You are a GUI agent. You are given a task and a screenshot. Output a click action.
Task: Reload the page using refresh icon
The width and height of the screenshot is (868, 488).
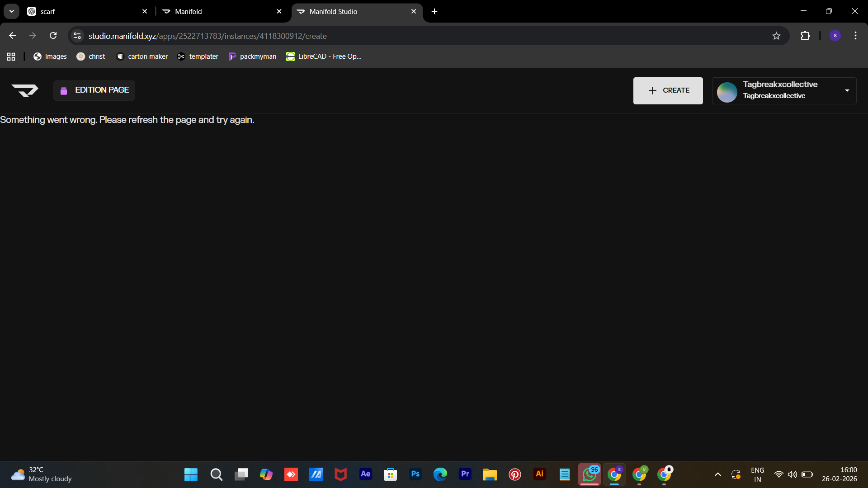[53, 36]
